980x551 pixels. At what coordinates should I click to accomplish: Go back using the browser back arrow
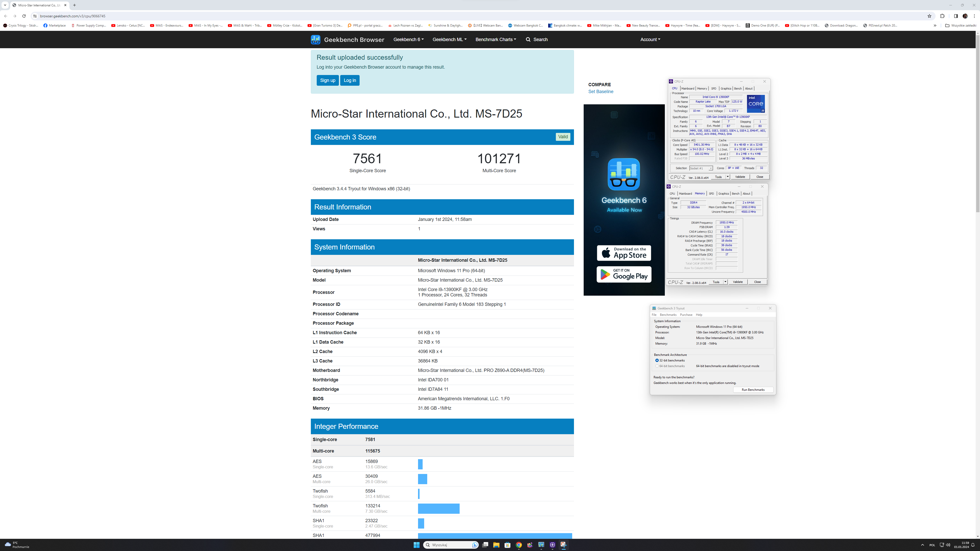click(6, 16)
